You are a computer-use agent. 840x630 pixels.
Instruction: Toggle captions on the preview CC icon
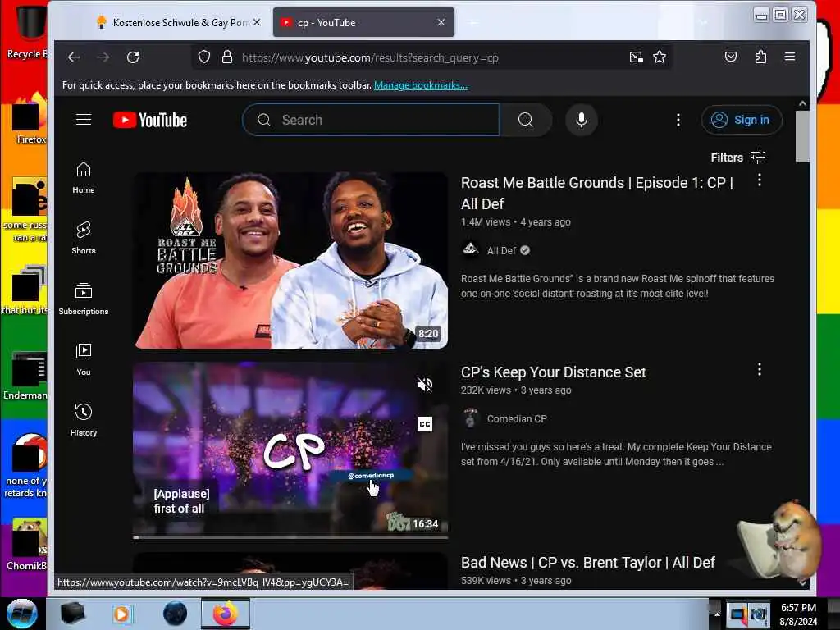coord(425,424)
